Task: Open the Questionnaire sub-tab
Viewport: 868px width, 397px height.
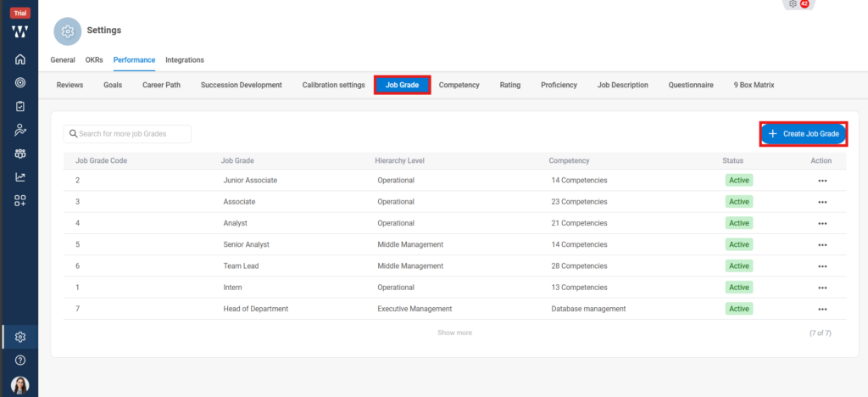Action: click(691, 86)
